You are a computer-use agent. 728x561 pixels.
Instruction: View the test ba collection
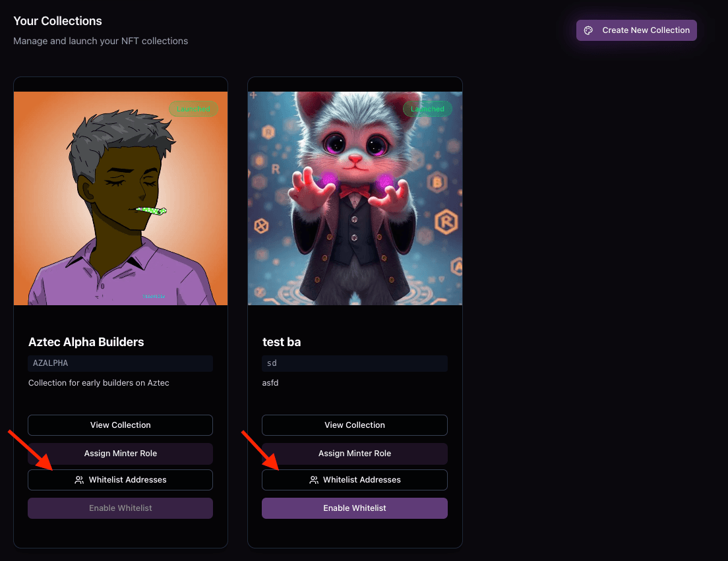pyautogui.click(x=355, y=425)
